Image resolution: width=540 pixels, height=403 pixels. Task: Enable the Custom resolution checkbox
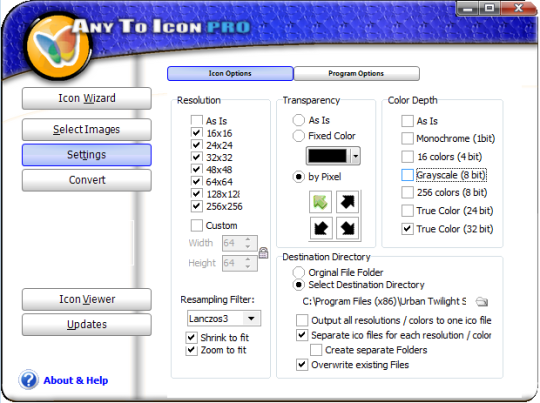(197, 226)
